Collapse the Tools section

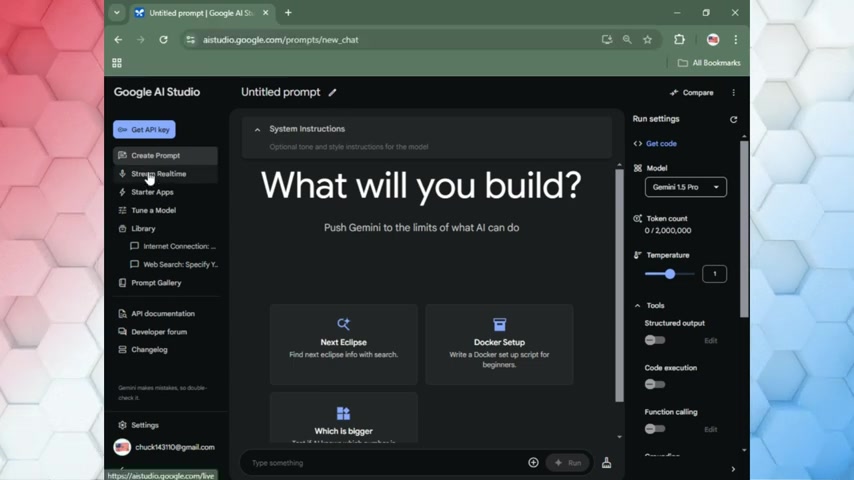637,306
